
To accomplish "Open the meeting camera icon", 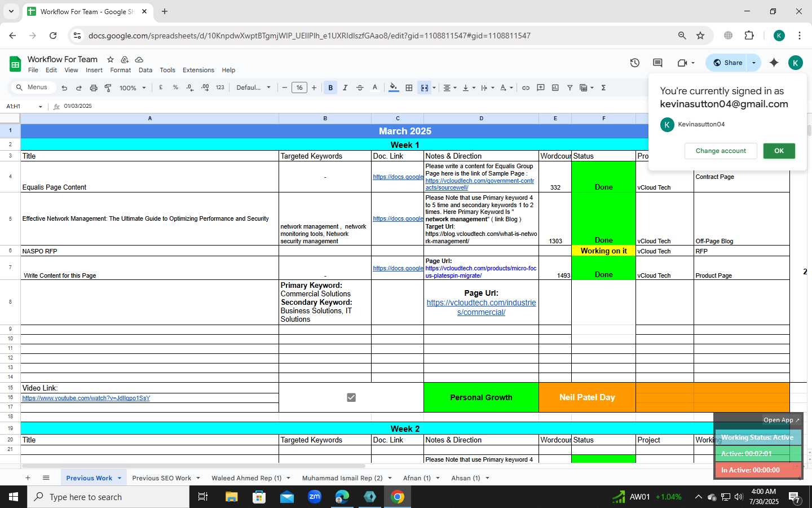I will pos(686,63).
